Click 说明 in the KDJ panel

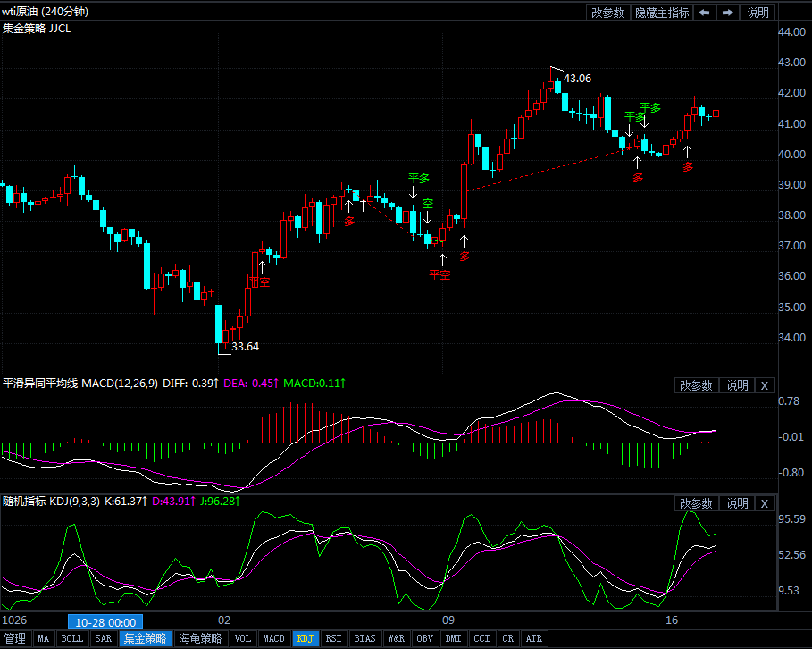[x=737, y=503]
